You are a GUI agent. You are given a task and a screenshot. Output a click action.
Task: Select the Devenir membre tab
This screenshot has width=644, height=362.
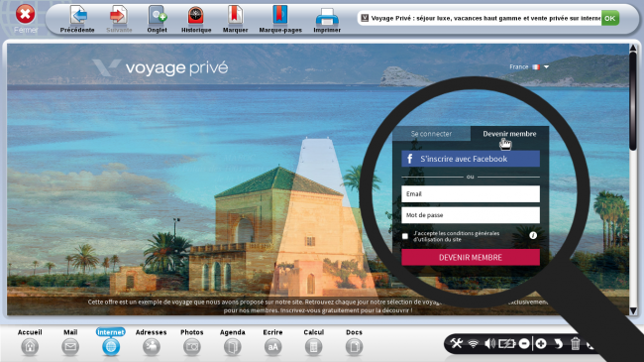(509, 134)
